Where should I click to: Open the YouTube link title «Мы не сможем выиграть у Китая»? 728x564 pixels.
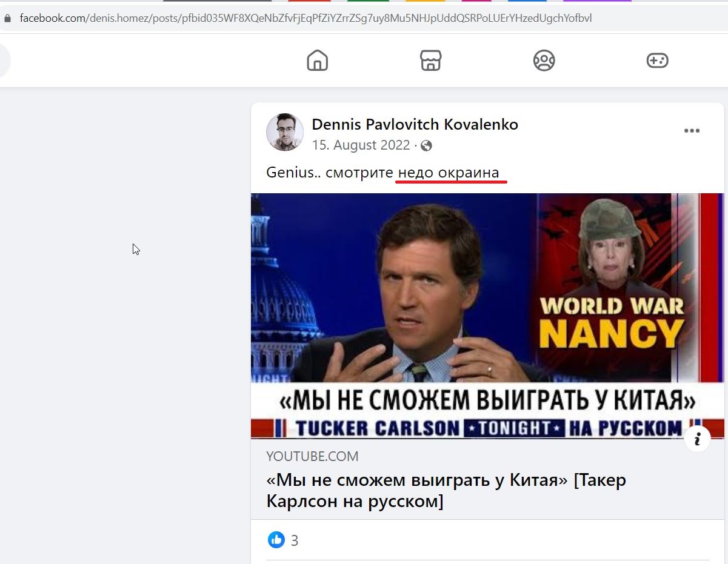[x=446, y=491]
